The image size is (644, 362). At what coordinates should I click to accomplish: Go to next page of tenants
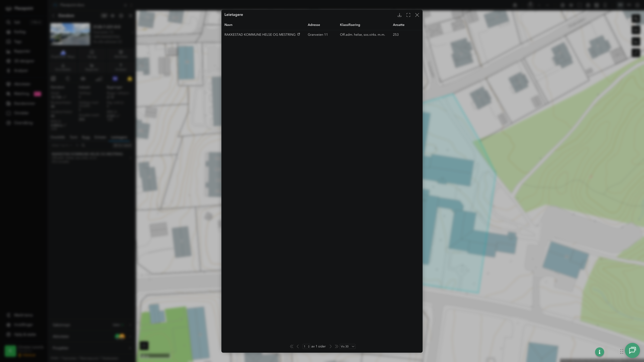[331, 346]
